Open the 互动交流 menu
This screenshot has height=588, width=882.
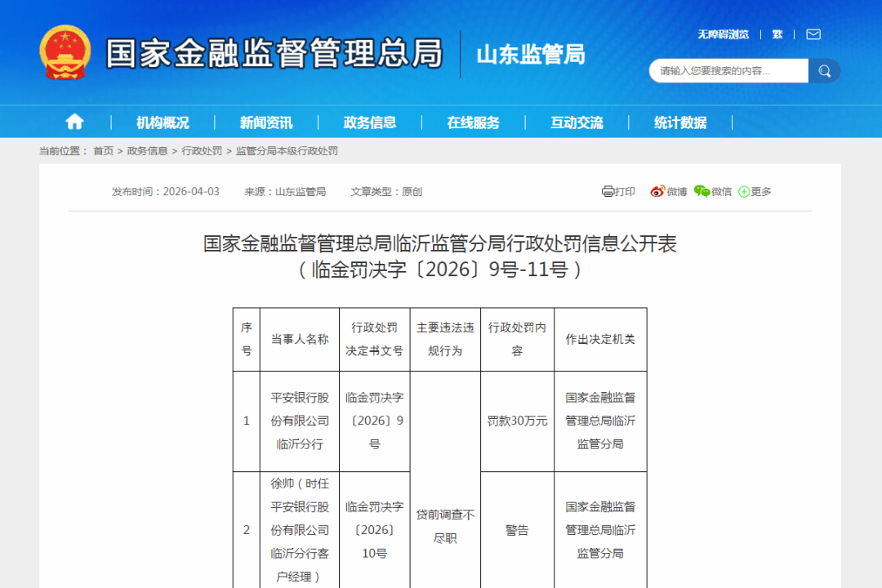coord(577,122)
